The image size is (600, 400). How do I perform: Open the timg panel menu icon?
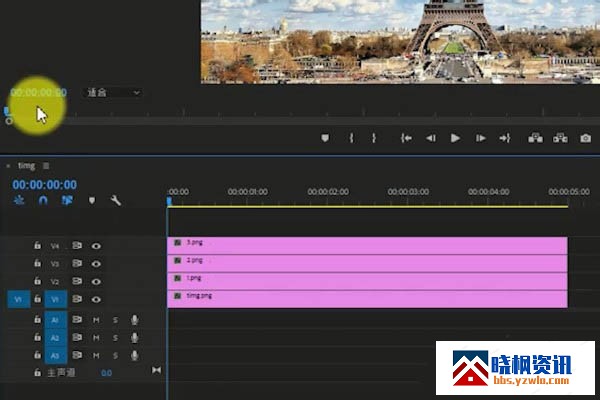[x=46, y=166]
